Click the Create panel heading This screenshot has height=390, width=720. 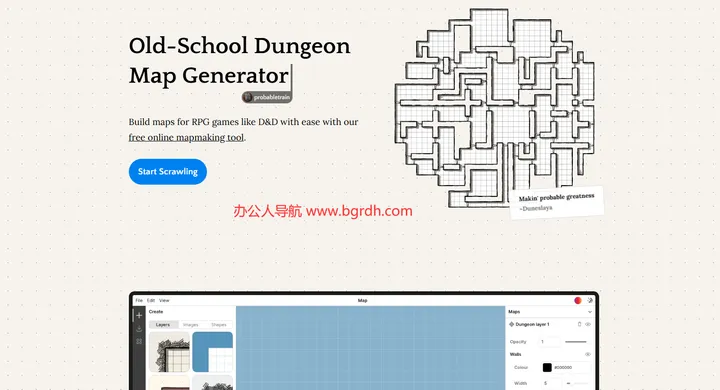pyautogui.click(x=156, y=312)
